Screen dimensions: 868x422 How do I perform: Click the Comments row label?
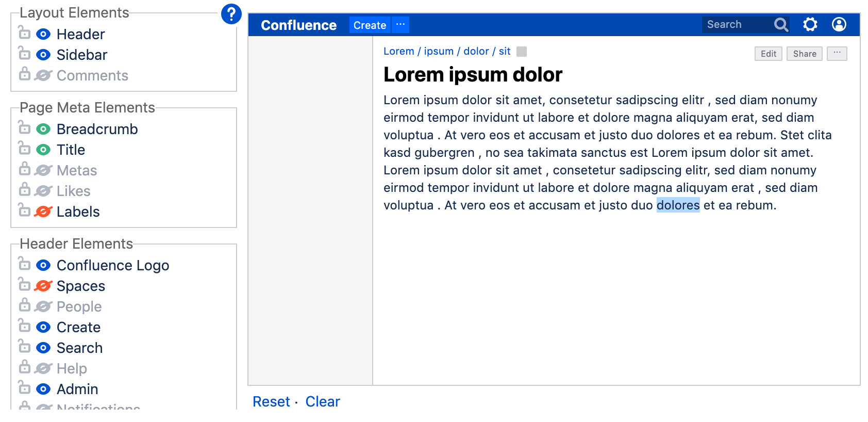tap(92, 75)
